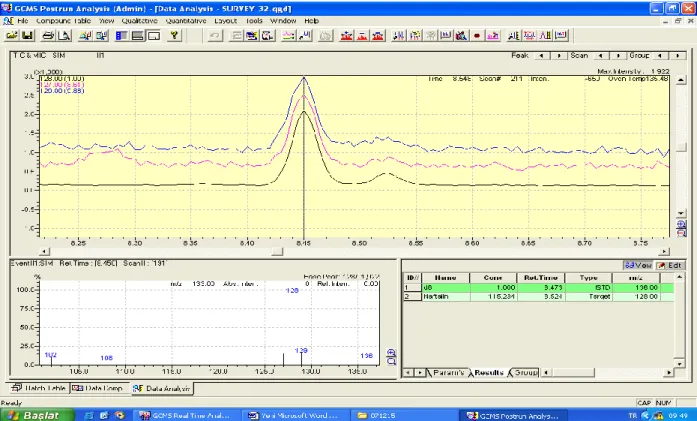The width and height of the screenshot is (697, 421).
Task: Click the Open file toolbar icon
Action: tap(12, 36)
